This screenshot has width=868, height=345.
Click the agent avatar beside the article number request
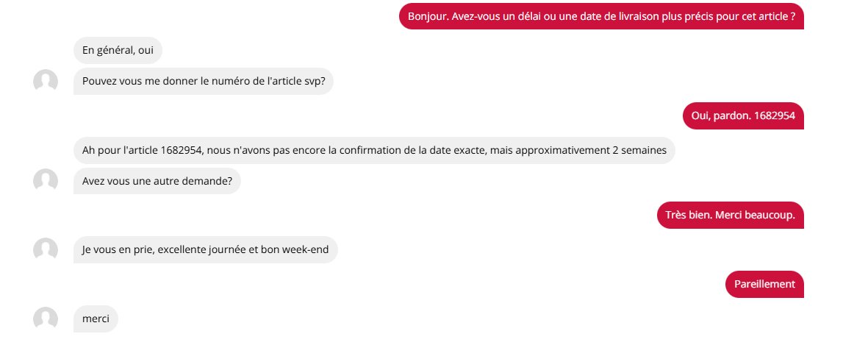point(46,81)
